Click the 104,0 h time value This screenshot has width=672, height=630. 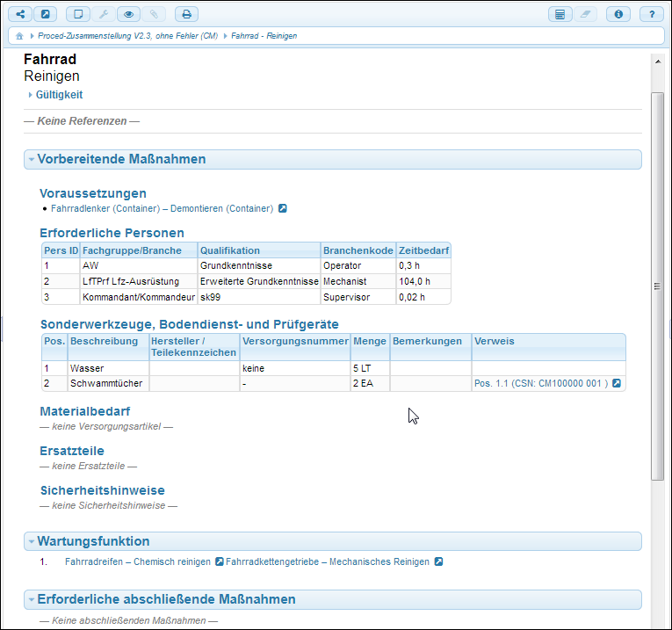click(x=423, y=281)
